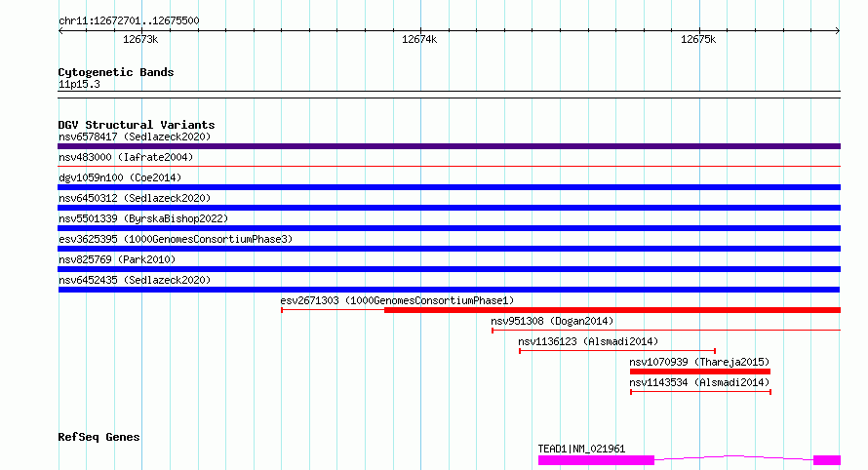Image resolution: width=868 pixels, height=470 pixels.
Task: Open the nsv1070939 (Thareja2015) label
Action: tap(699, 362)
